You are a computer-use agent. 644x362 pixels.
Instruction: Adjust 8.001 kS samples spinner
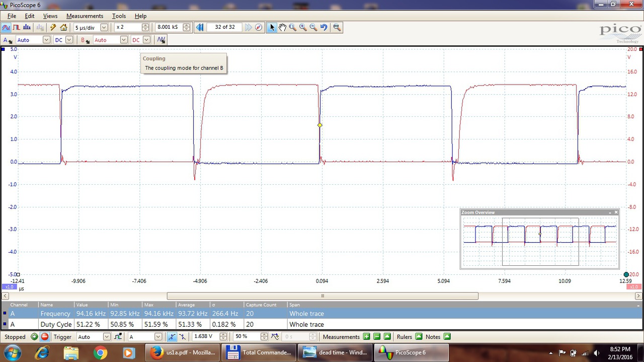186,27
